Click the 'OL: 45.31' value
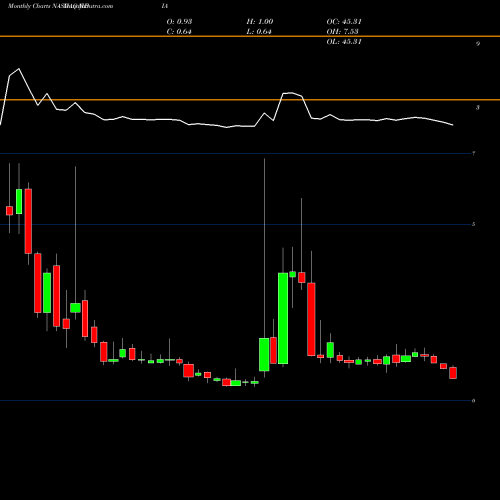Image resolution: width=500 pixels, height=500 pixels. click(344, 42)
